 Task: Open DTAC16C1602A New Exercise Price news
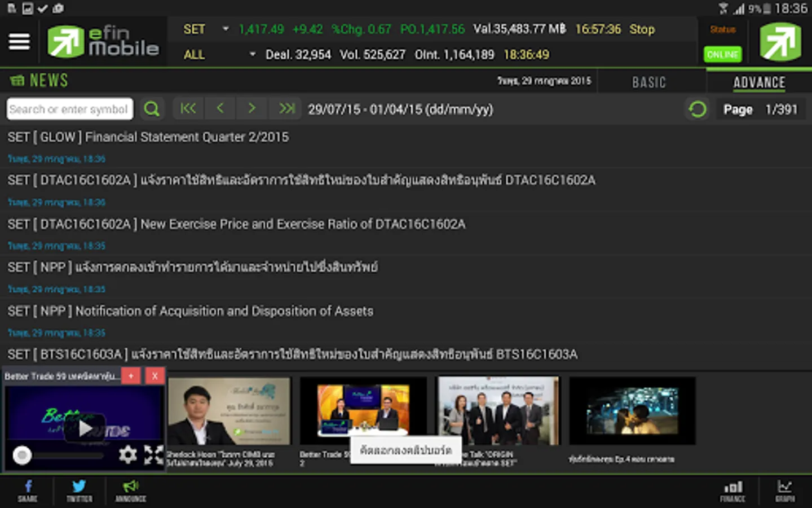(x=406, y=233)
